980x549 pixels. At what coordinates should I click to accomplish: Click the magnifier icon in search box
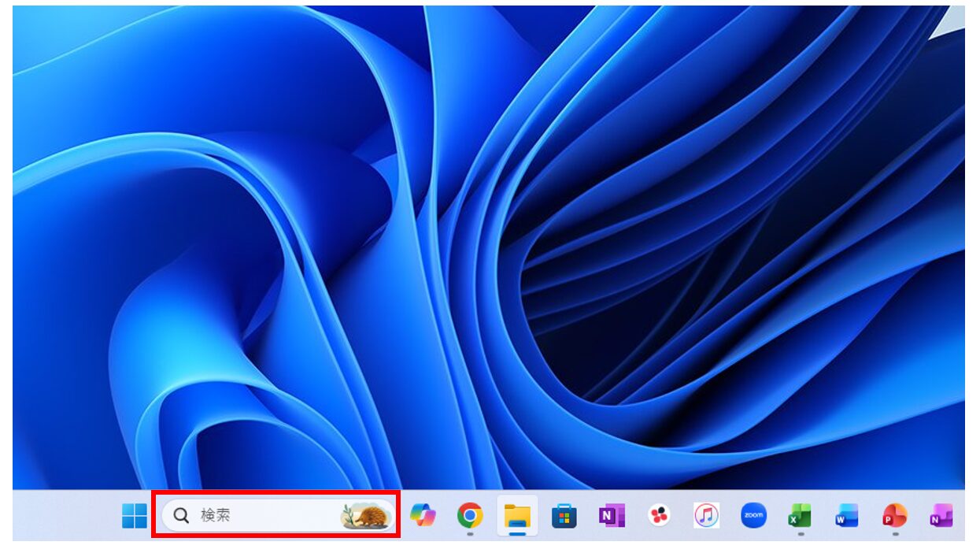pos(181,516)
